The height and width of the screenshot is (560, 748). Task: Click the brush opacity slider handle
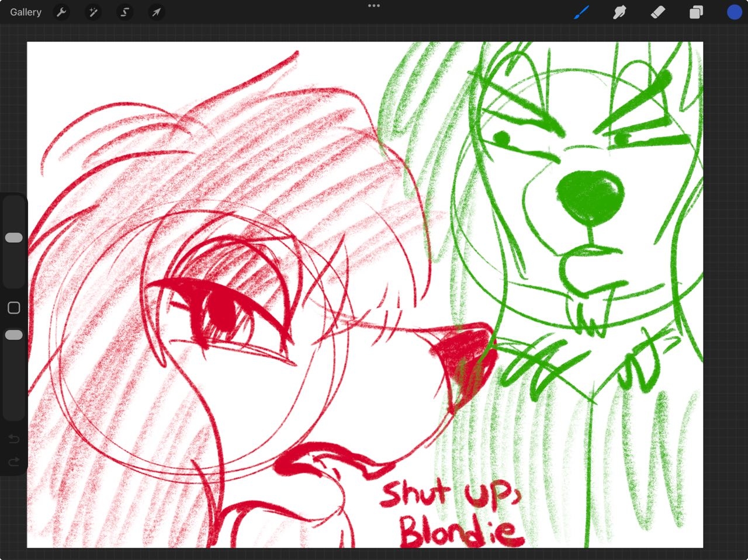pos(14,335)
